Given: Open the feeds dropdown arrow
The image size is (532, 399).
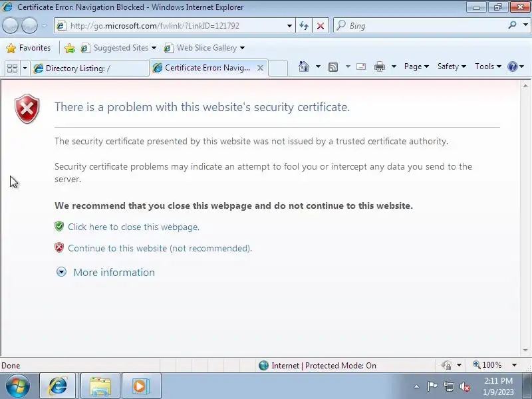Looking at the screenshot, I should 348,66.
